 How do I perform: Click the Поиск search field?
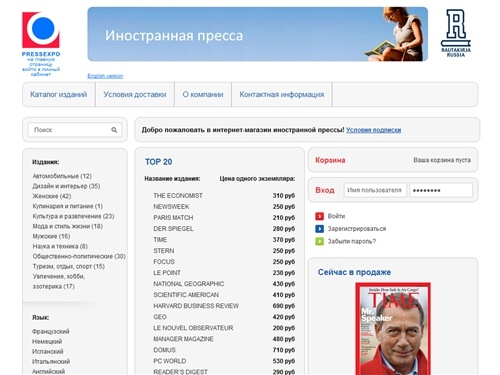click(x=75, y=130)
